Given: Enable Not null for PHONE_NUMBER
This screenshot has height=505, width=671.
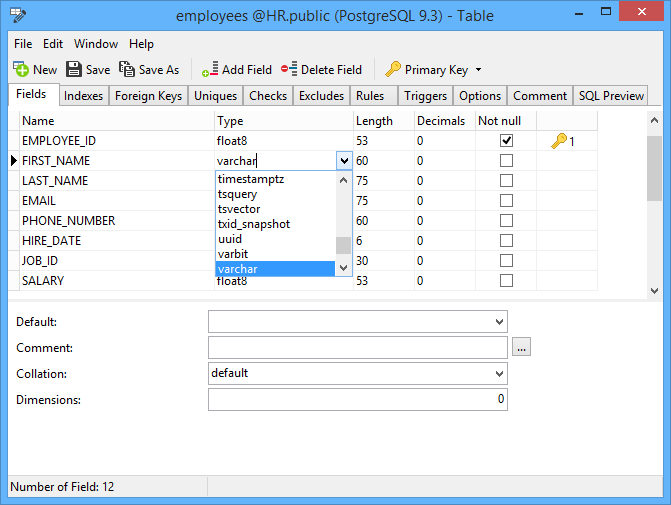Looking at the screenshot, I should point(506,220).
